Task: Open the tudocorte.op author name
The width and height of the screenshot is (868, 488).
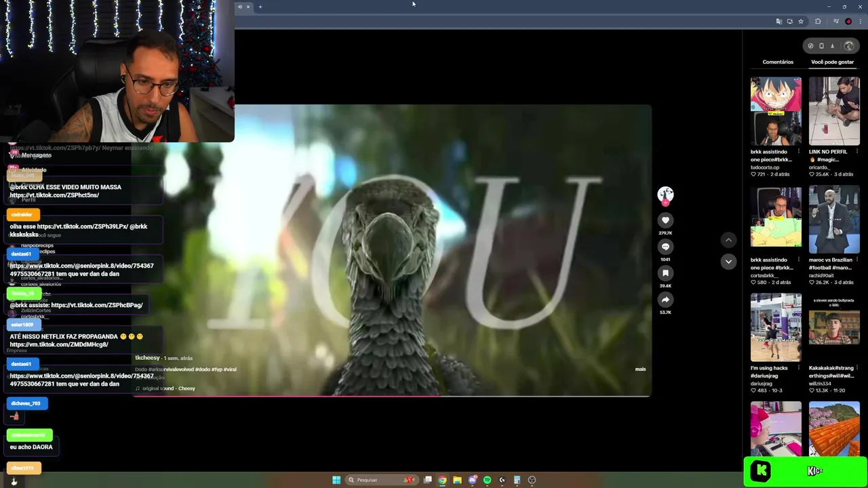Action: [x=765, y=167]
